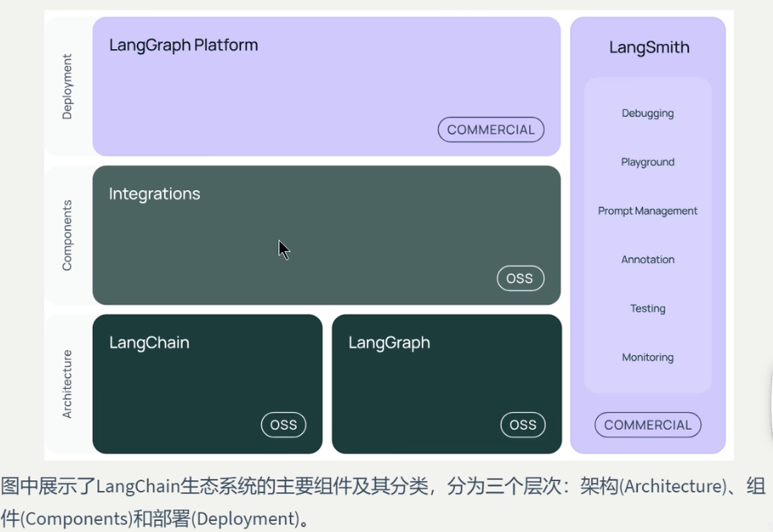
Task: Click the COMMERCIAL badge under LangSmith
Action: pos(648,425)
